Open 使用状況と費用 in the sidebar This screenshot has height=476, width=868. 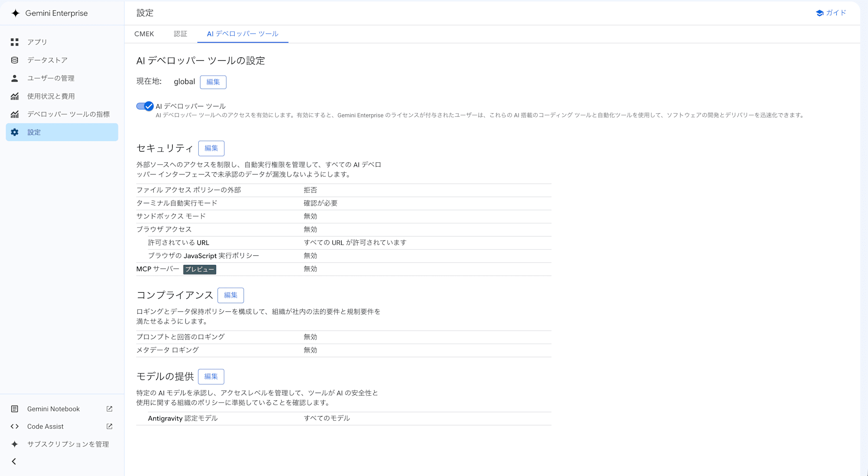coord(62,96)
